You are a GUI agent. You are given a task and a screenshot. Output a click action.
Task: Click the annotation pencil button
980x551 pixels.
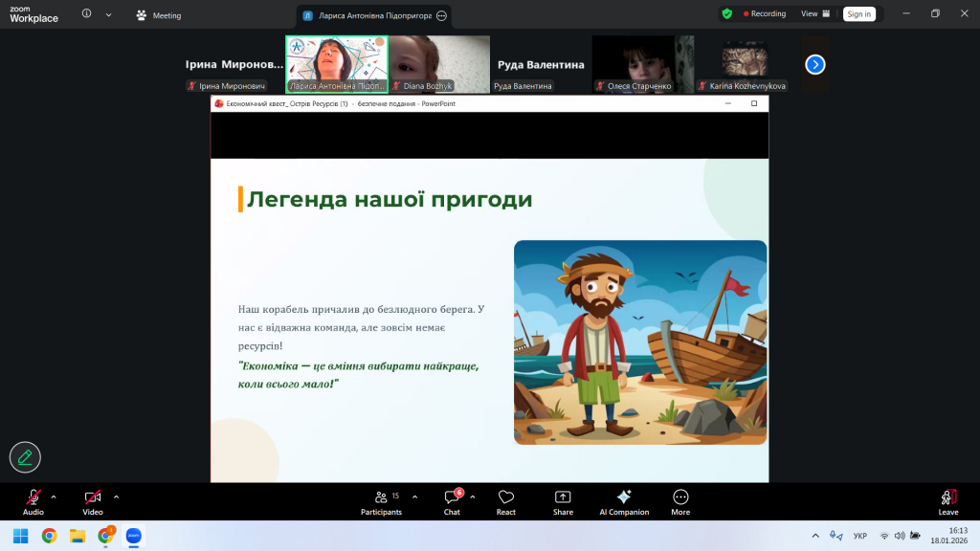coord(25,457)
